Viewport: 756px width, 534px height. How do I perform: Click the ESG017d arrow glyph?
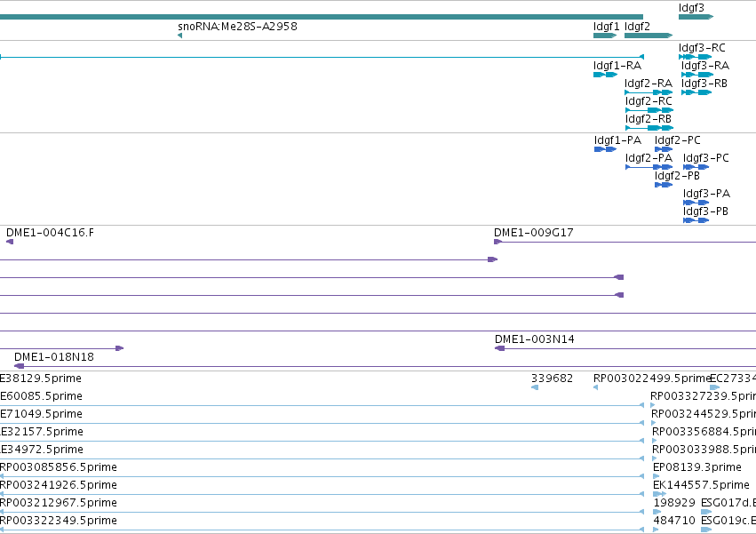click(706, 512)
